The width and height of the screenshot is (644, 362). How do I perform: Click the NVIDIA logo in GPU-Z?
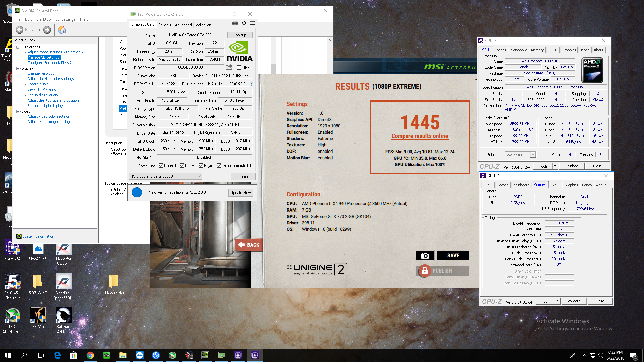[x=239, y=51]
